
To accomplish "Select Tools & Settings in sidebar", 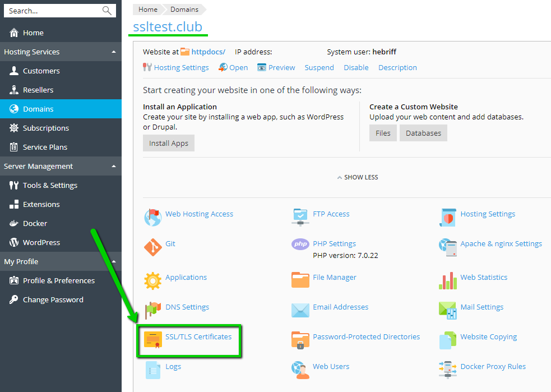I will tap(50, 185).
